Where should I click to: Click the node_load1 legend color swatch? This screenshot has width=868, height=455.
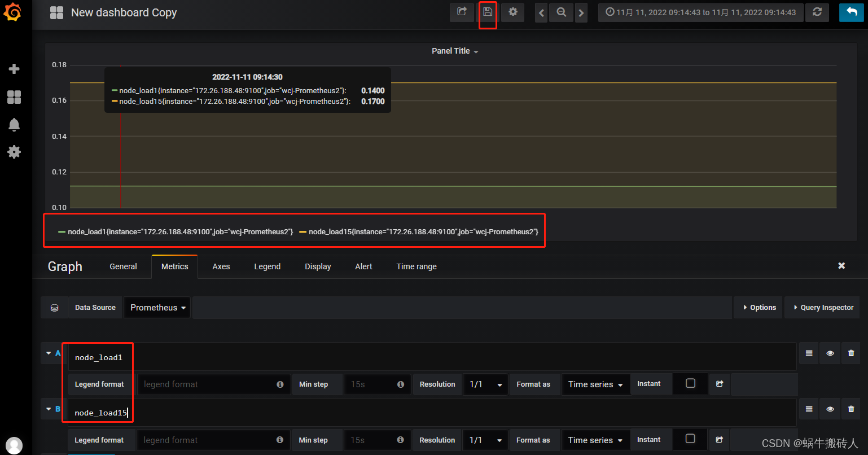coord(62,231)
